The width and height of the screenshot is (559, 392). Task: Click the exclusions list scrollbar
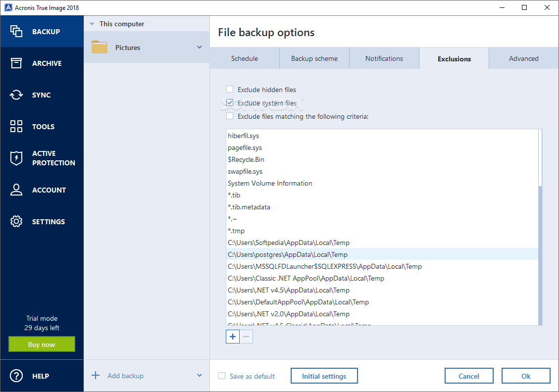(540, 227)
